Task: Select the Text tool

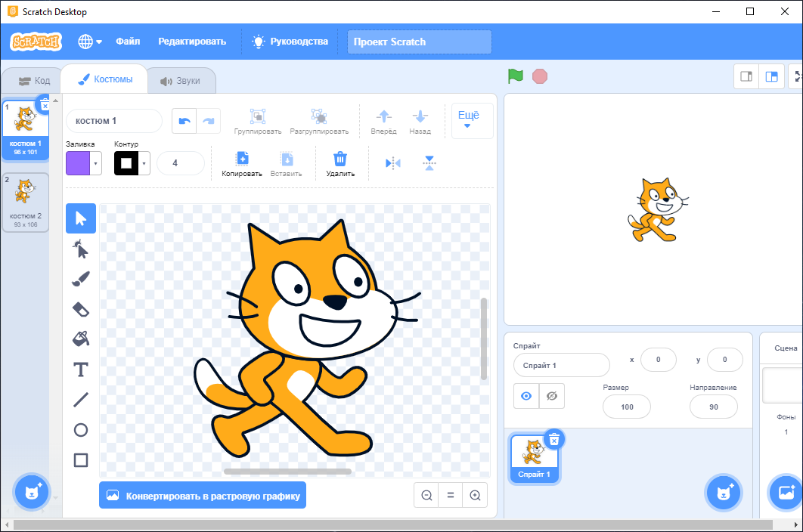Action: [x=81, y=370]
